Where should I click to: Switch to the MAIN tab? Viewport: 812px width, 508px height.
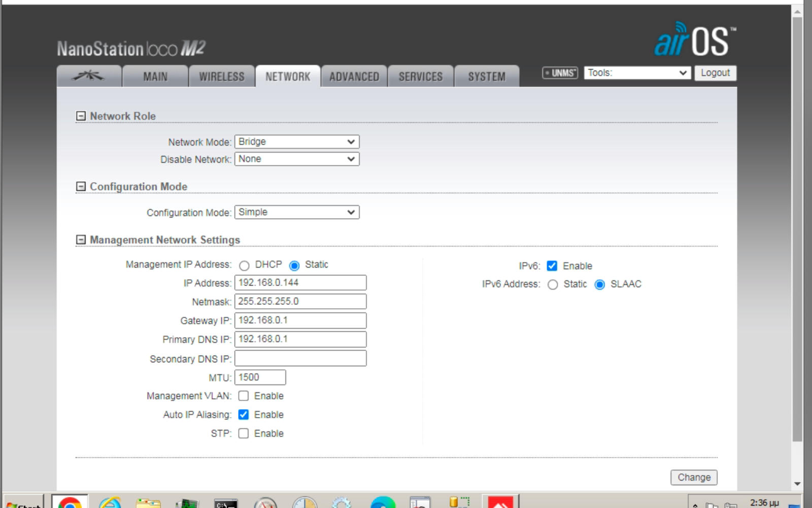point(155,76)
